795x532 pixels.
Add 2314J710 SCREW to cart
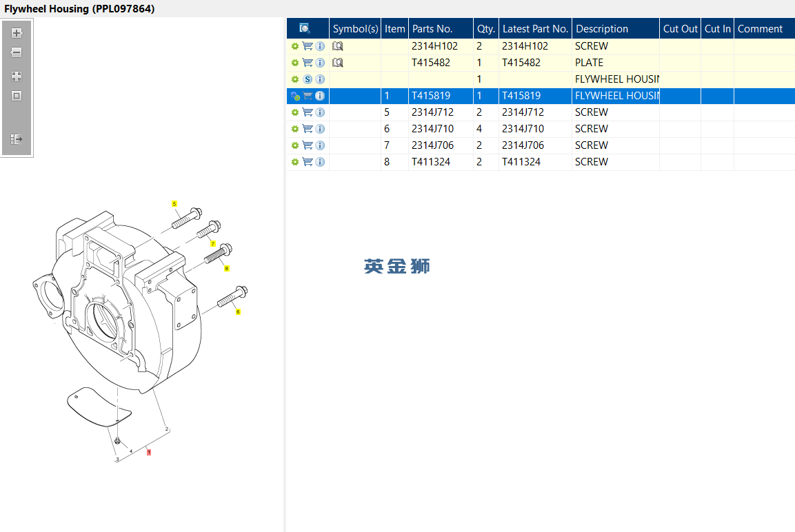tap(308, 129)
